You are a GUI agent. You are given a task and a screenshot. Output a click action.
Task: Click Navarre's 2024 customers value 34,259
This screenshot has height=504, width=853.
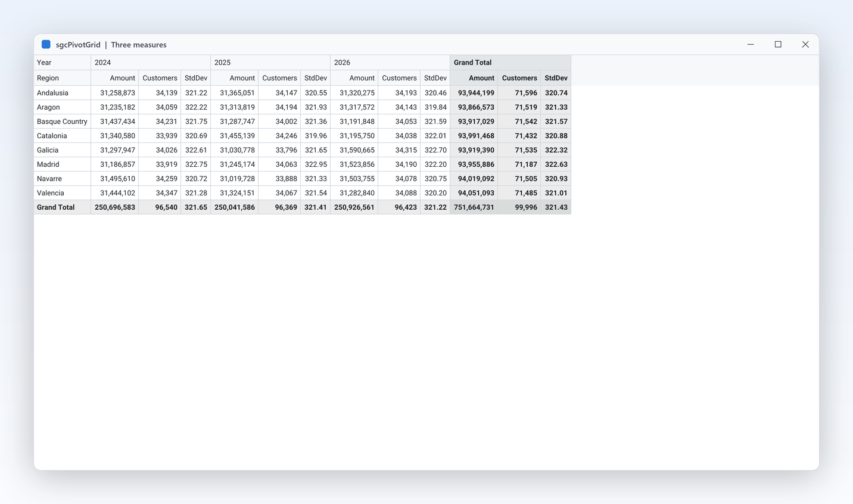[160, 179]
